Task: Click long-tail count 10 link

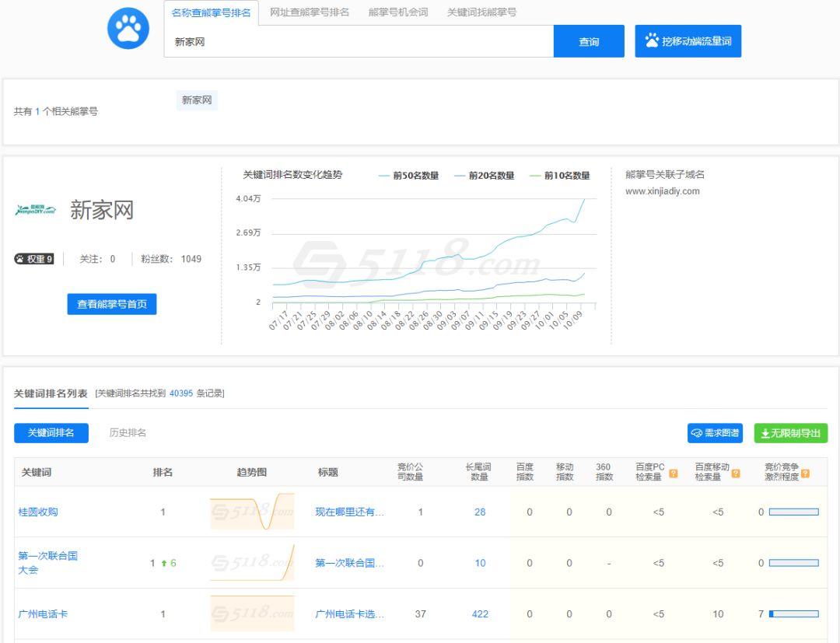Action: (x=480, y=563)
